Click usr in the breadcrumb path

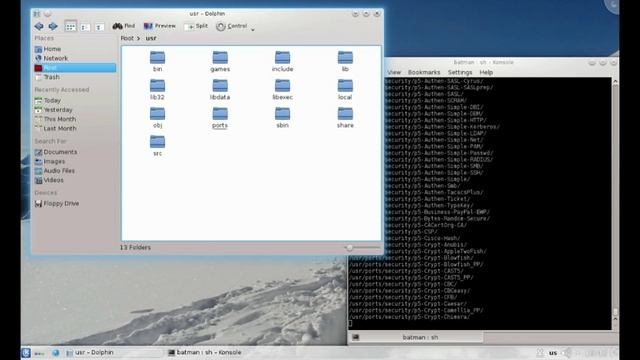151,38
